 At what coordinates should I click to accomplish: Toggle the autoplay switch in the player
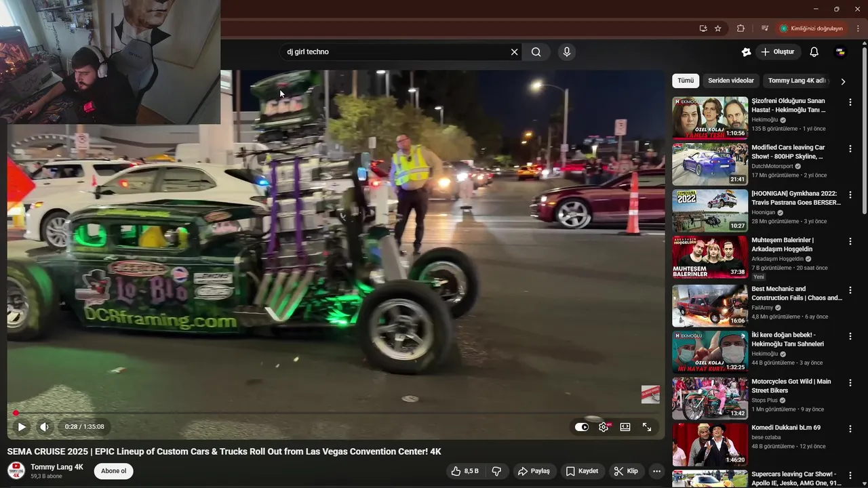[x=582, y=427]
